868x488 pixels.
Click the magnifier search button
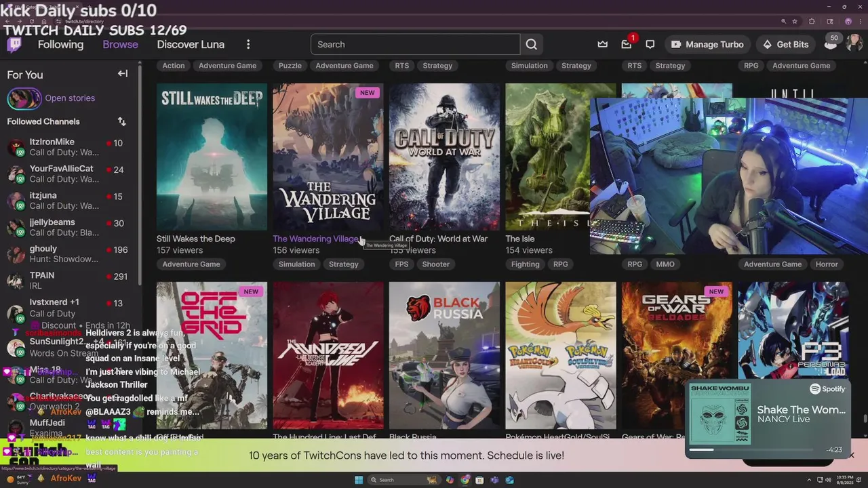532,44
